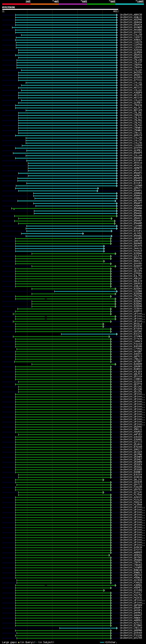This screenshot has width=146, height=644.
Task: Click the purple ~60% identity legend bar
Action: tap(73, 4)
